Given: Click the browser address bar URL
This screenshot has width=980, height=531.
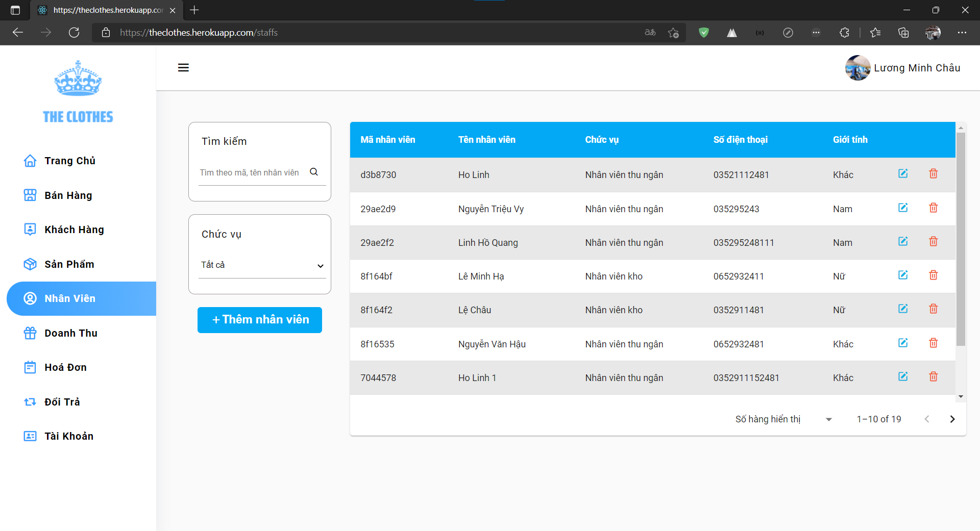Looking at the screenshot, I should click(x=199, y=33).
